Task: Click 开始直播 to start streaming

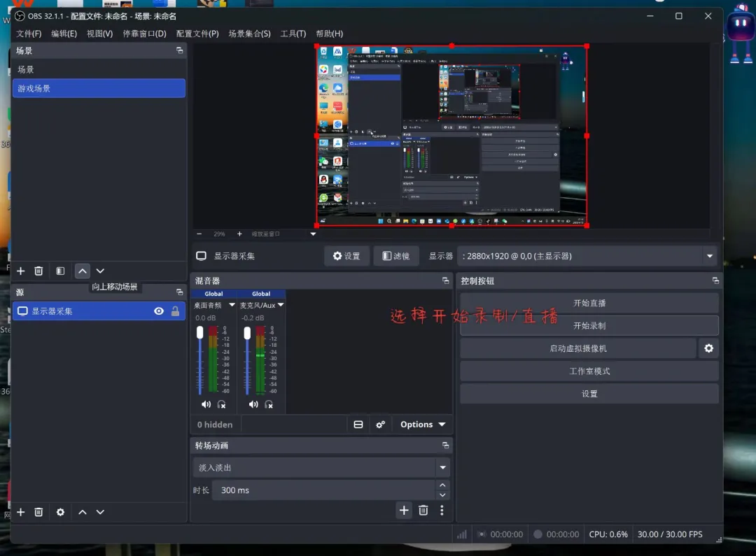Action: point(589,303)
